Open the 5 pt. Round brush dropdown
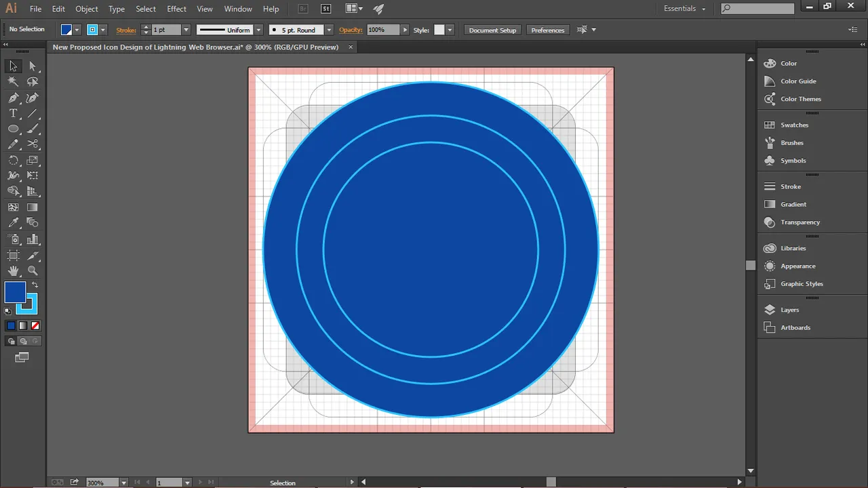The image size is (868, 488). 329,30
